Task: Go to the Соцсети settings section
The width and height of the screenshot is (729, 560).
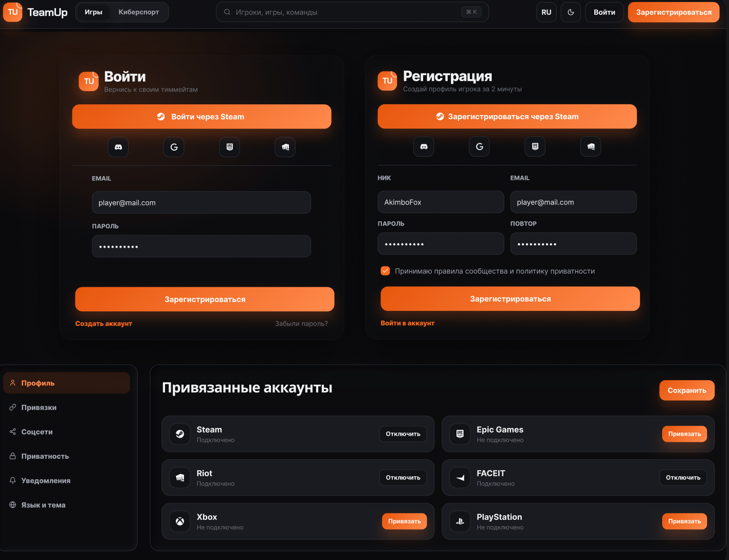Action: pyautogui.click(x=67, y=432)
